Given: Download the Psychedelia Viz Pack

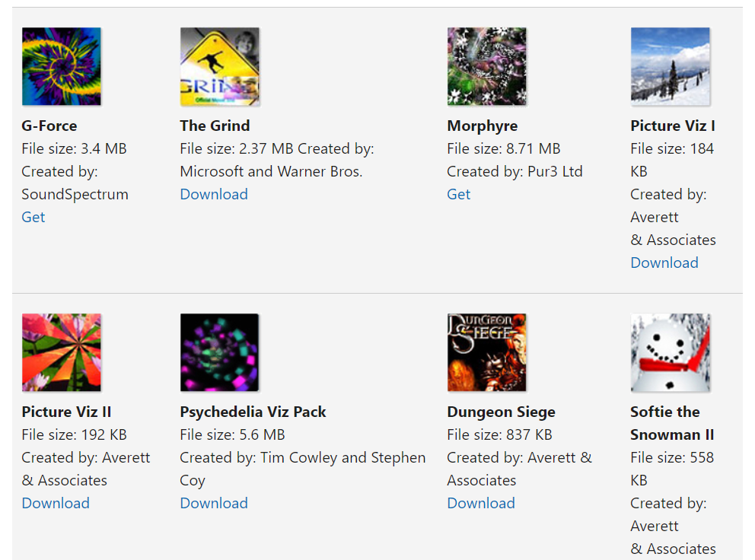Looking at the screenshot, I should pos(214,503).
